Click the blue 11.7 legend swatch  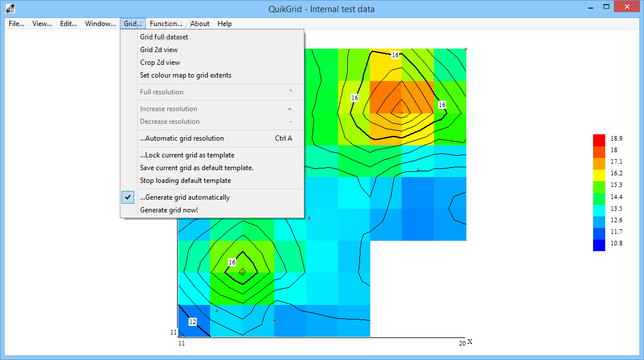click(x=599, y=234)
